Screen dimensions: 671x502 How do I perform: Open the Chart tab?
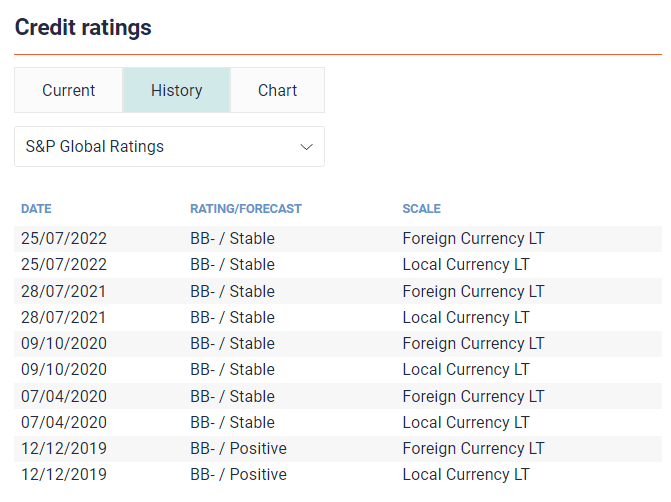click(x=277, y=90)
